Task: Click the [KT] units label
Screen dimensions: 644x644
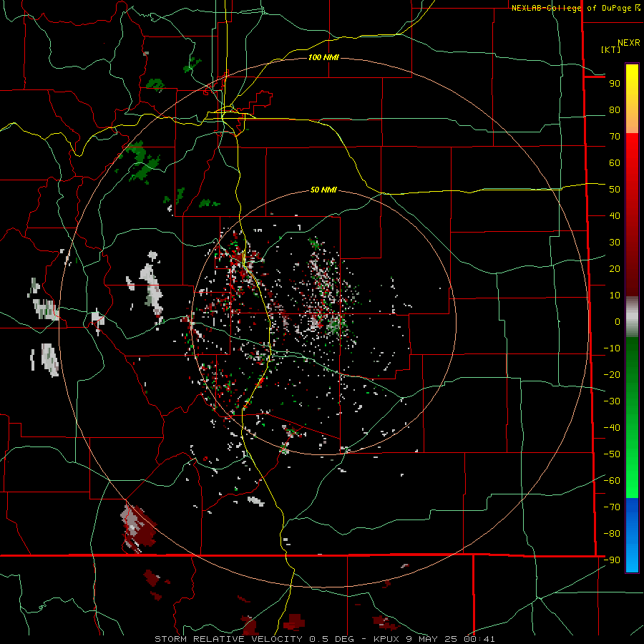Action: (x=610, y=49)
